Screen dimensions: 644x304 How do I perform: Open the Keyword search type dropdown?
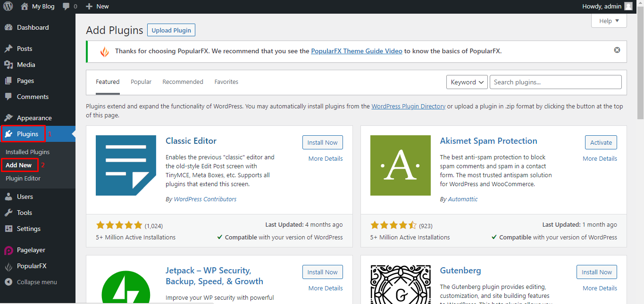point(467,82)
